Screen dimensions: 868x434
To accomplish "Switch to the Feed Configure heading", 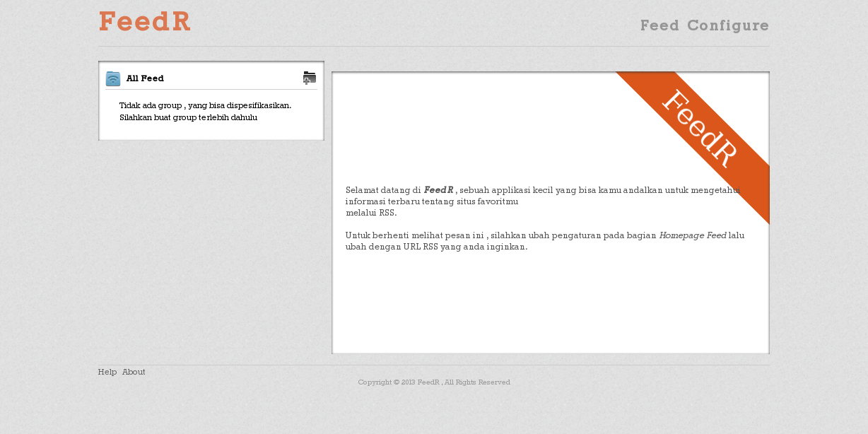I will pyautogui.click(x=704, y=25).
